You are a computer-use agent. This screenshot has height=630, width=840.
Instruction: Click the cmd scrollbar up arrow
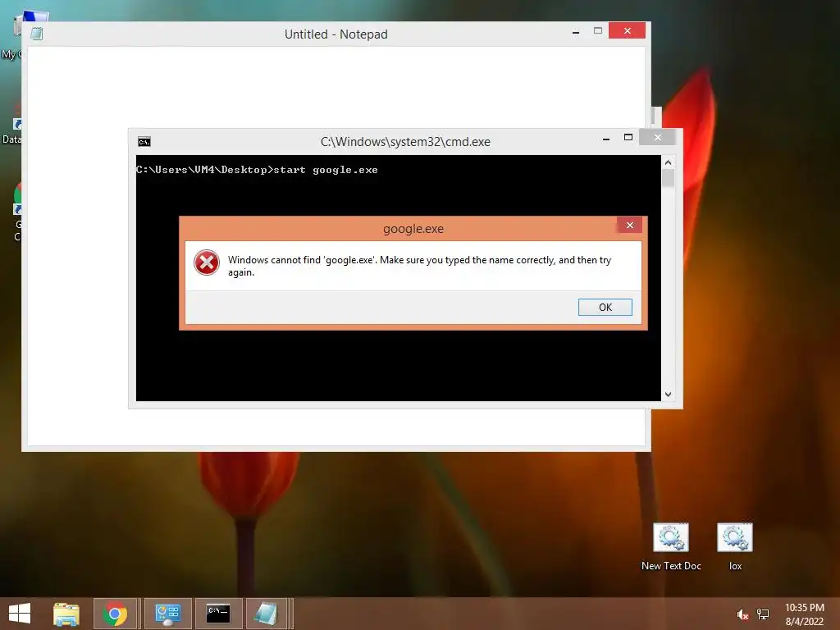pyautogui.click(x=668, y=162)
